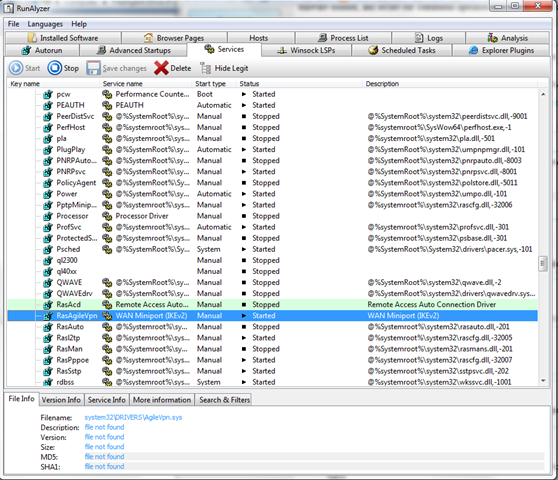Switch to Scheduled Tasks tab
Screen dimensions: 558x480
coord(402,51)
